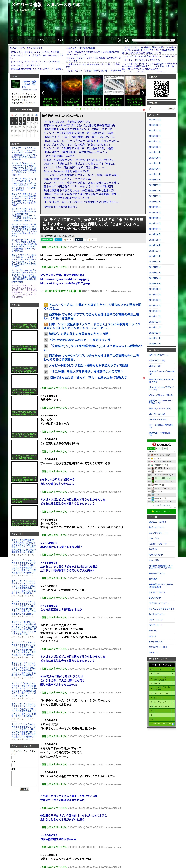Open the 2026年03月 archive link
186x868 pixels.
155,120
